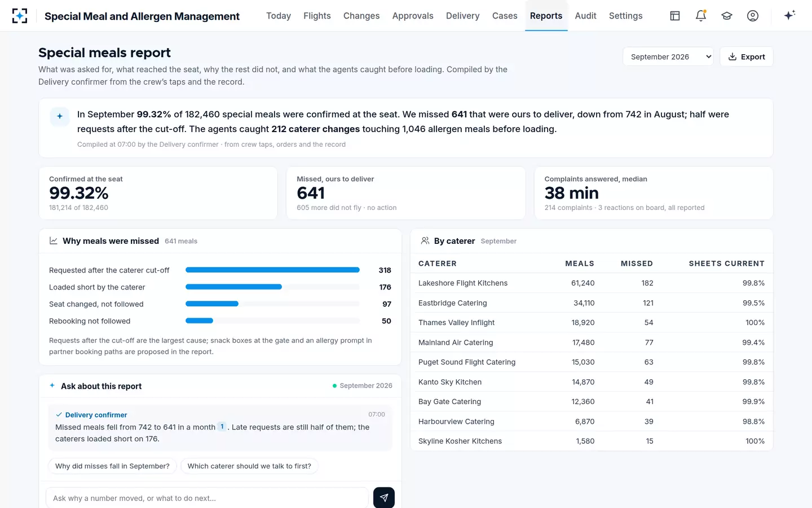Viewport: 812px width, 508px height.
Task: Open the Approvals tab
Action: pyautogui.click(x=413, y=16)
